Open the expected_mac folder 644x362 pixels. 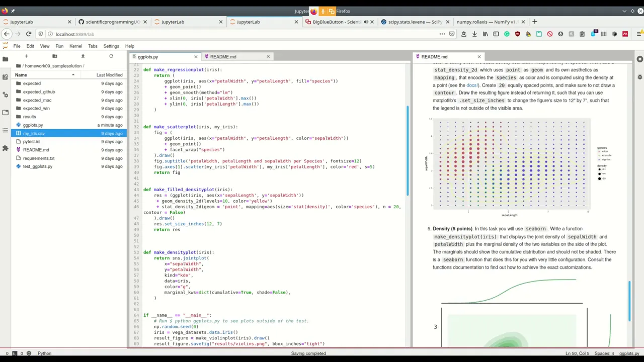(x=69, y=100)
